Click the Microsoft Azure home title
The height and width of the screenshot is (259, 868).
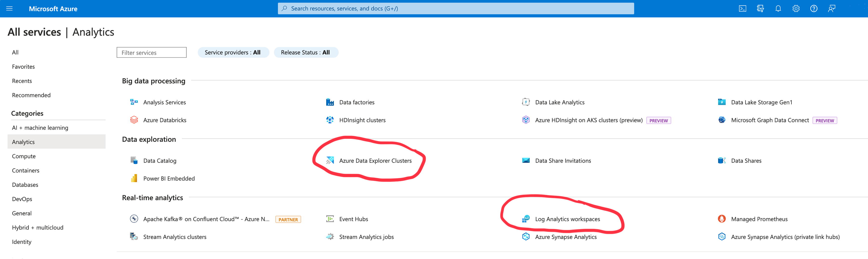pyautogui.click(x=53, y=9)
